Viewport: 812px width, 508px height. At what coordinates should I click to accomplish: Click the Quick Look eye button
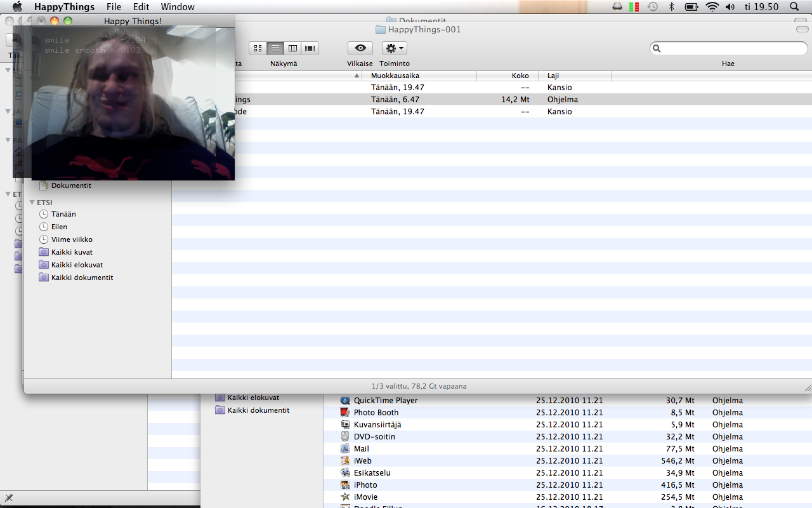[360, 48]
